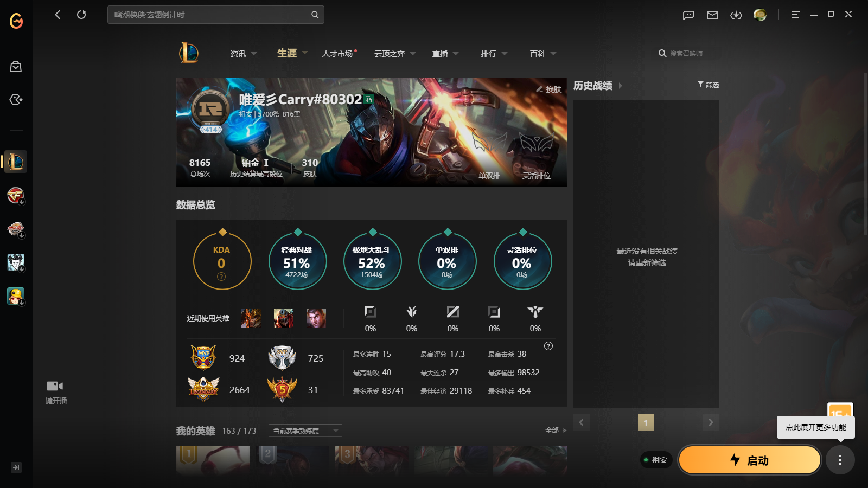The image size is (868, 488).
Task: Click the help icon beside record stats
Action: (548, 346)
